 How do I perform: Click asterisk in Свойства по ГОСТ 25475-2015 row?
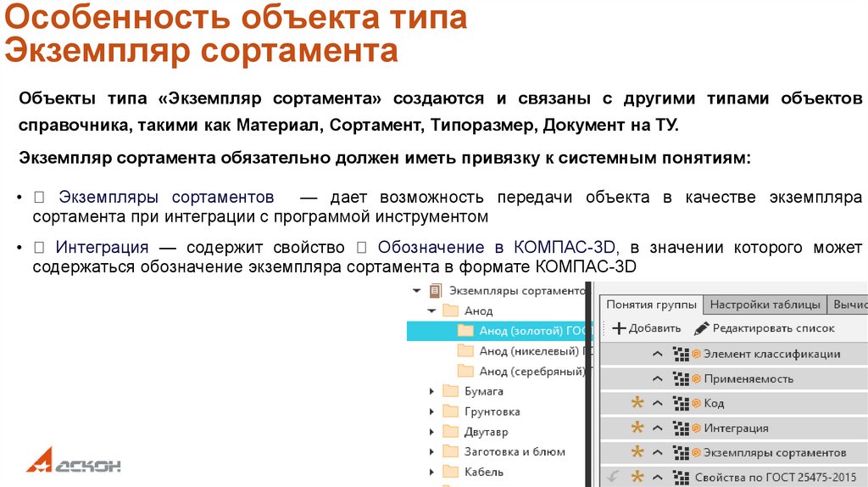coord(637,477)
